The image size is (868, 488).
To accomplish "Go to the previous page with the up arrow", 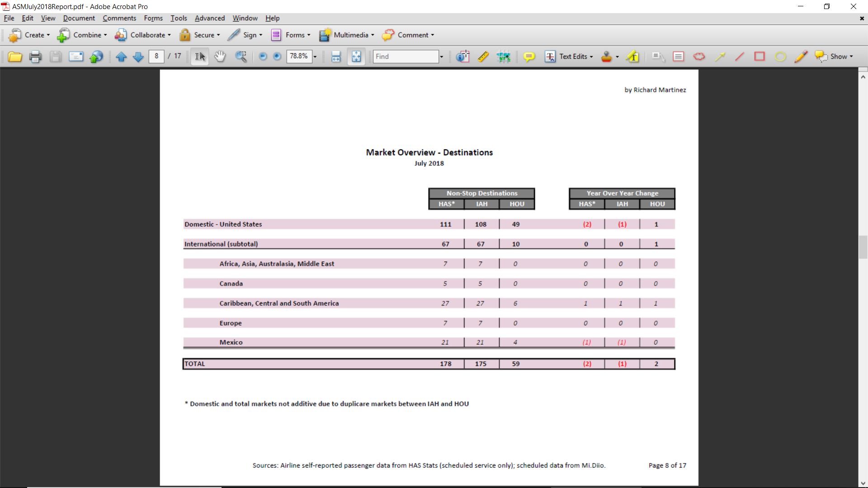I will tap(121, 56).
